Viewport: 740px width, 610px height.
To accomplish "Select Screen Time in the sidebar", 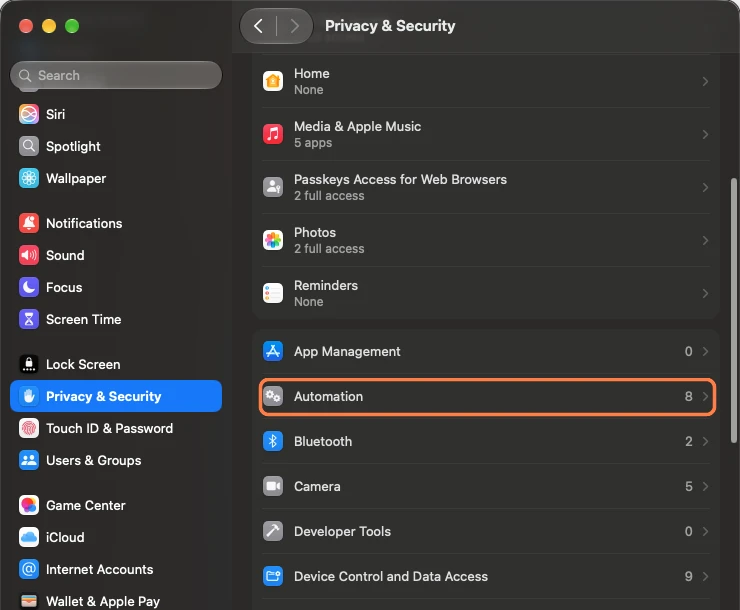I will (x=116, y=319).
